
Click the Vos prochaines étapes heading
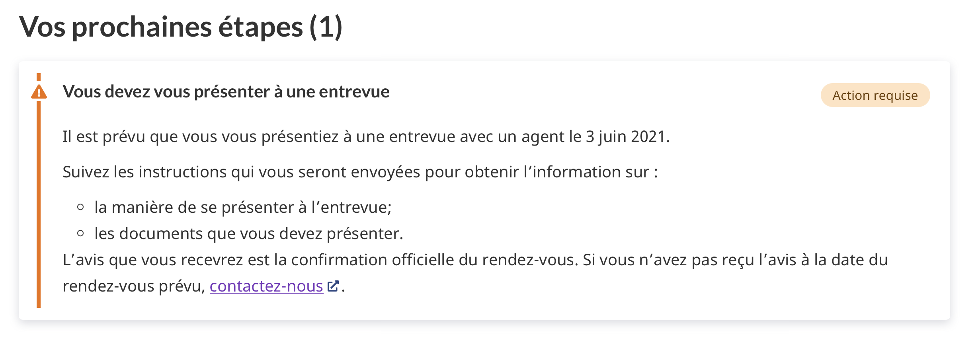[x=161, y=27]
